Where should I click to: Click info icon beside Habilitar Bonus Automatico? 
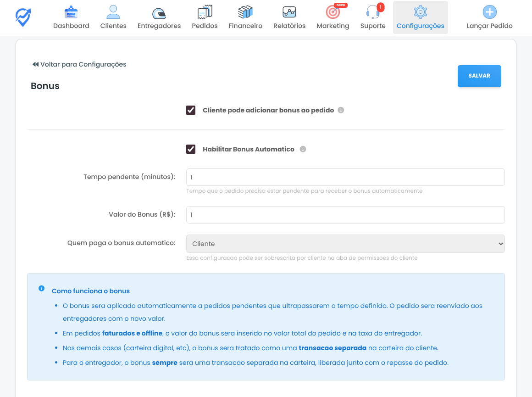(x=303, y=149)
